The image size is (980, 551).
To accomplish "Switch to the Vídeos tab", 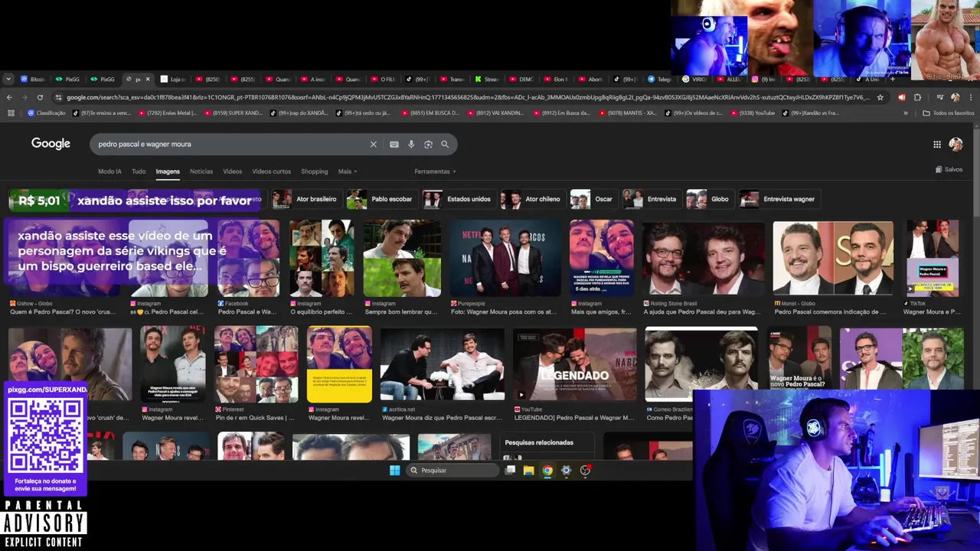I will click(232, 171).
